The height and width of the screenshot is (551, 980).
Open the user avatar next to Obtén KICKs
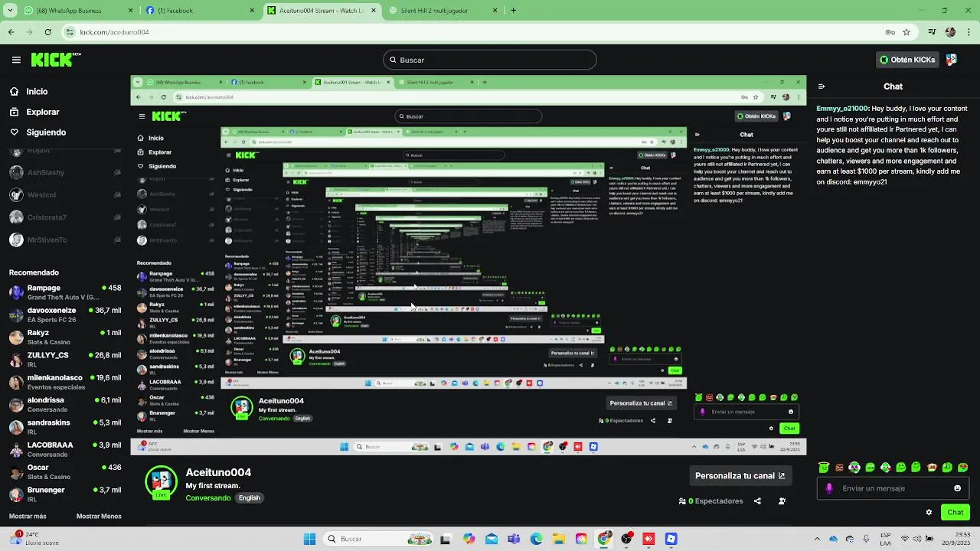951,60
